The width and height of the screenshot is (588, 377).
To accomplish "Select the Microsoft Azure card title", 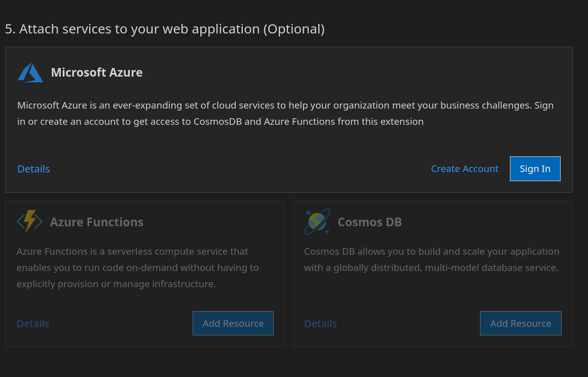I will pos(97,73).
